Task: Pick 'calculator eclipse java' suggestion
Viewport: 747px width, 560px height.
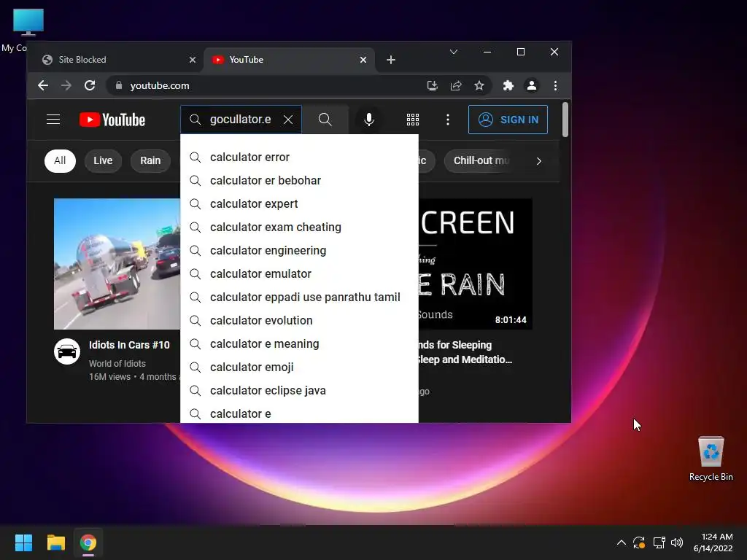Action: [x=299, y=391]
